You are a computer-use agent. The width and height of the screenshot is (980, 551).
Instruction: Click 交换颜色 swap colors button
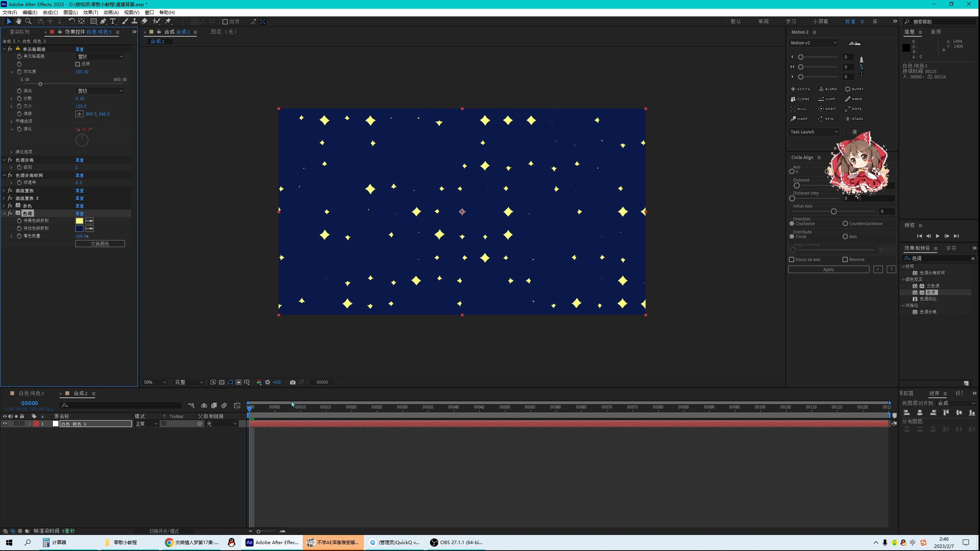[x=100, y=244]
